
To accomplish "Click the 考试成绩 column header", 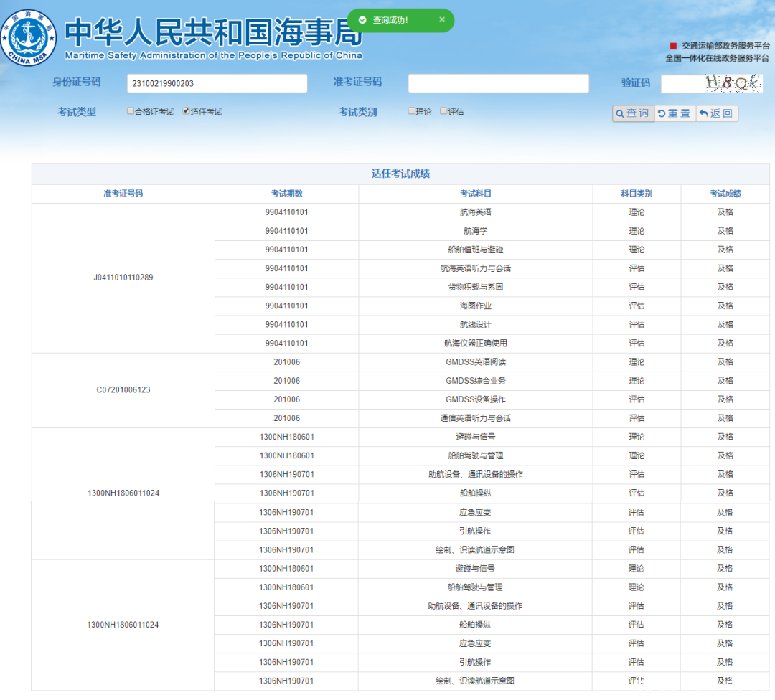I will [724, 194].
